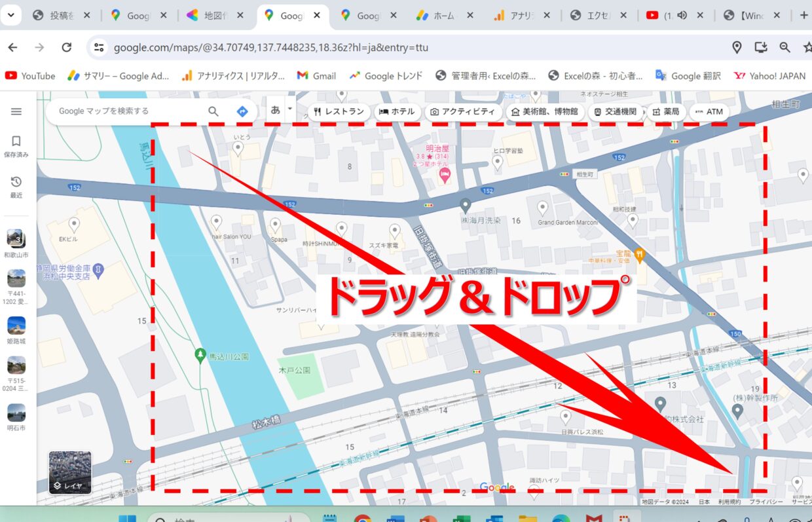Filter map by 交通機関 chip
This screenshot has width=812, height=522.
[x=616, y=112]
